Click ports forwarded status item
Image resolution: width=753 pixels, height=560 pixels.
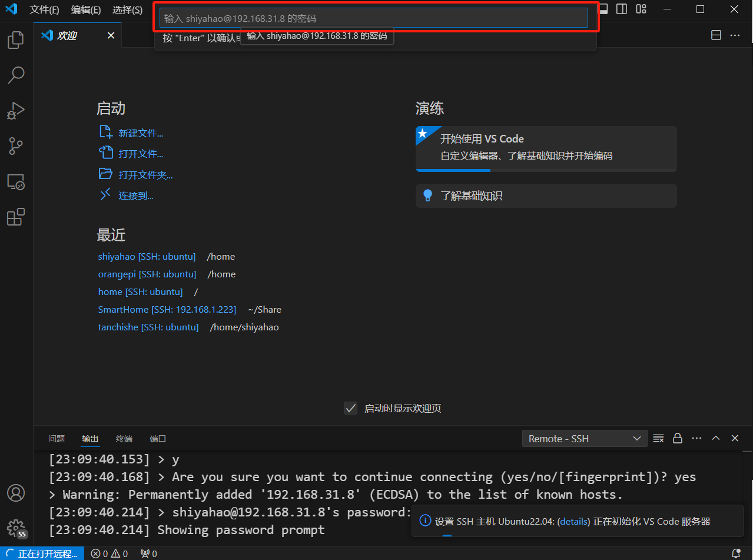click(x=148, y=554)
